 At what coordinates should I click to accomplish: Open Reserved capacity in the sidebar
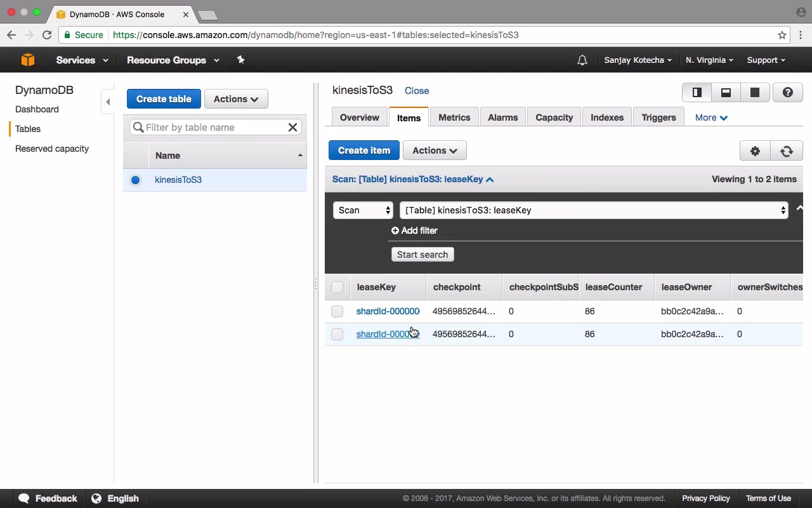point(52,149)
